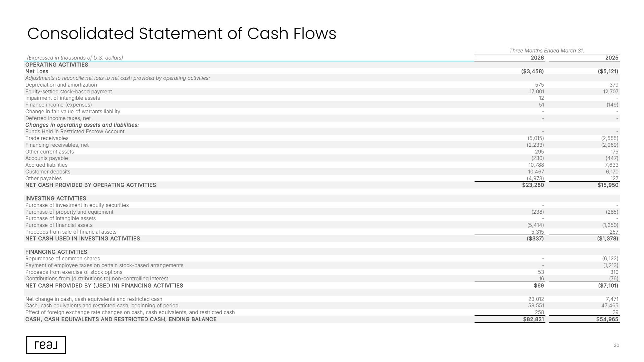Screen dimensions: 644x362
Task: Click the INVESTING ACTIVITIES section heading
Action: coord(56,199)
